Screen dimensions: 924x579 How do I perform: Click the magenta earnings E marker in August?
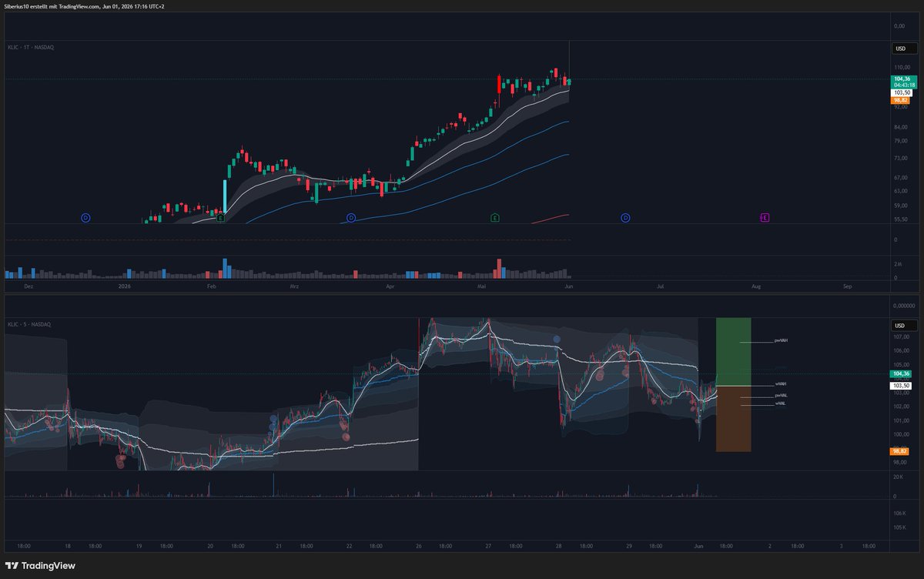point(765,218)
